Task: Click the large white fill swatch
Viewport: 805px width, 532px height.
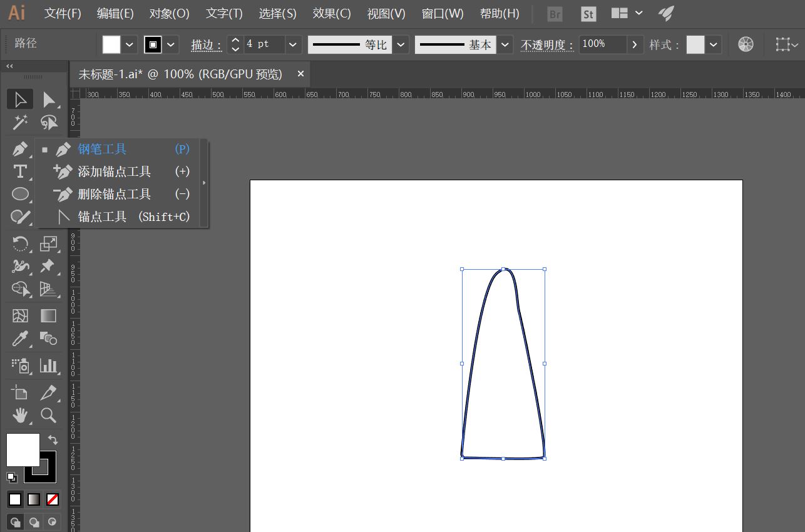Action: click(23, 449)
